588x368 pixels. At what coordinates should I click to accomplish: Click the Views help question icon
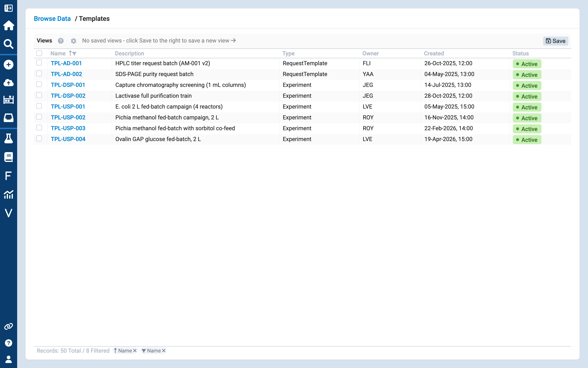pos(61,41)
